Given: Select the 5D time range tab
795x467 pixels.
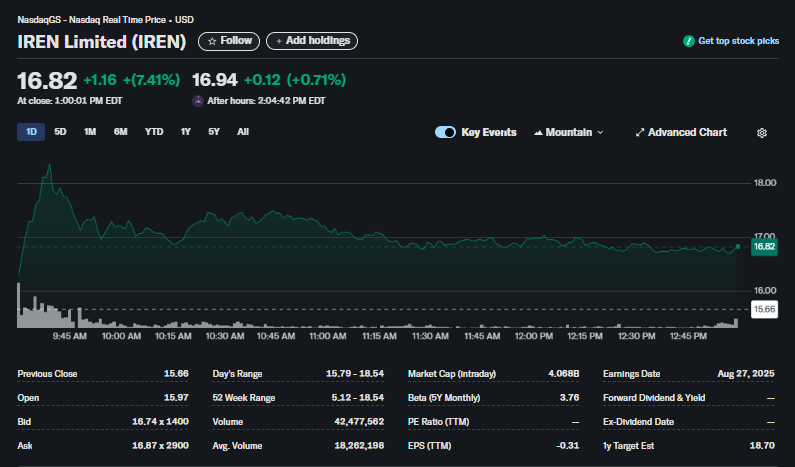Looking at the screenshot, I should tap(60, 132).
